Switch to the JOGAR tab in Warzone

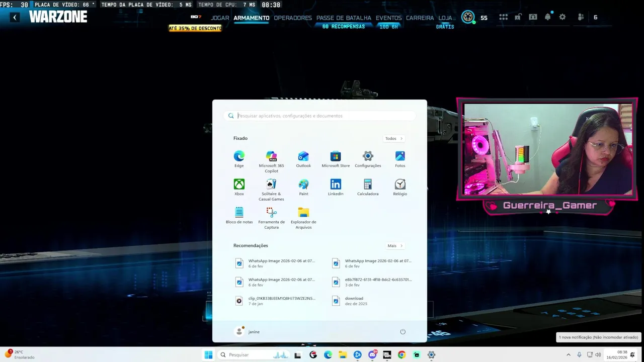tap(220, 18)
